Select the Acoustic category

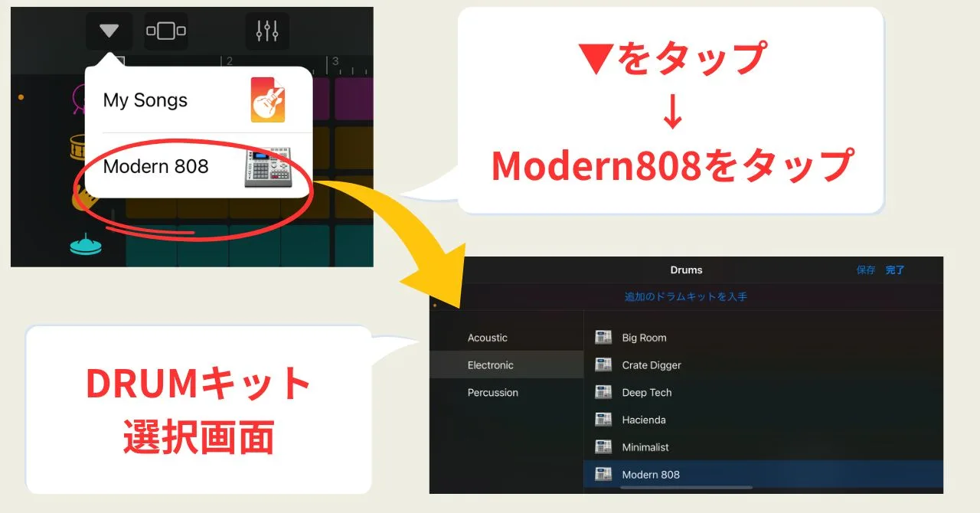[x=507, y=338]
